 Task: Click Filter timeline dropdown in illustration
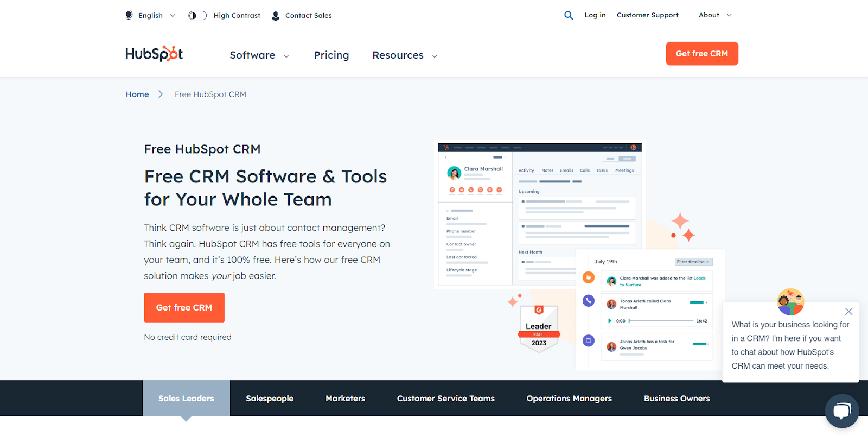pos(693,262)
